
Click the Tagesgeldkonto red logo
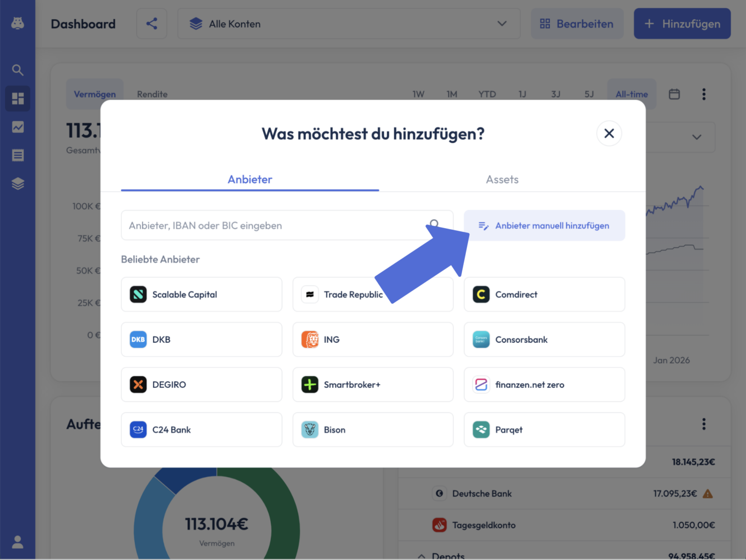coord(439,525)
